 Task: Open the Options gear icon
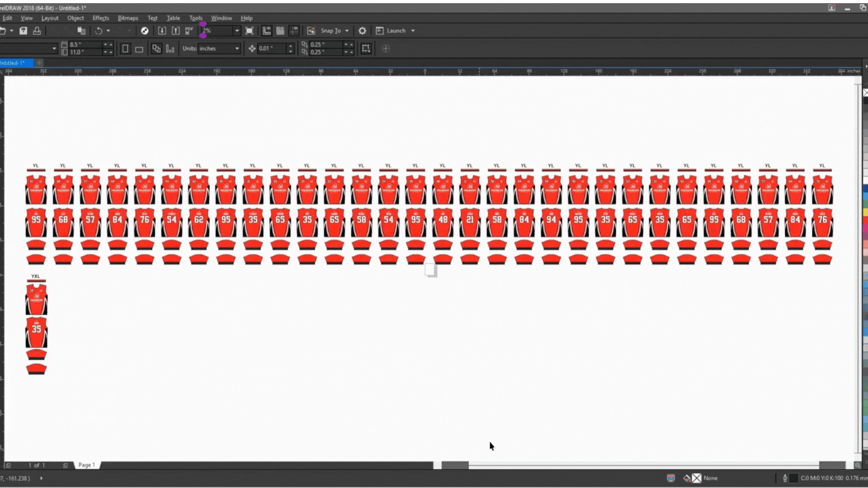[x=362, y=31]
